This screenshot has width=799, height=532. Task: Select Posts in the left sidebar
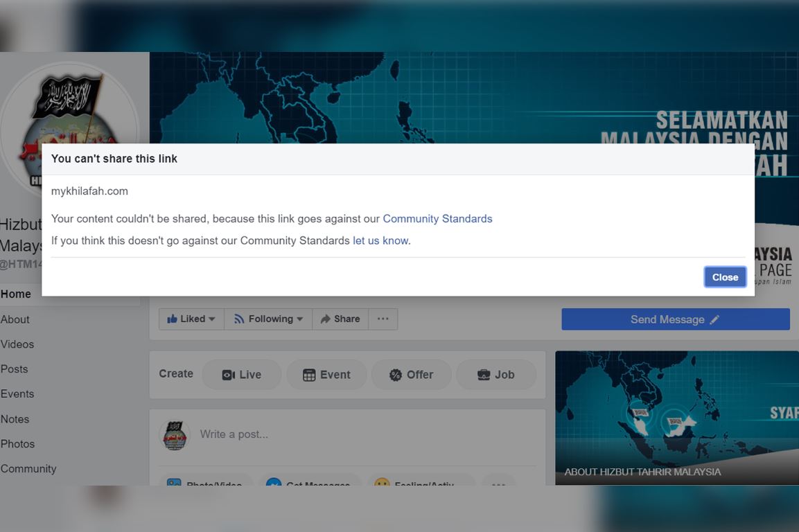15,369
